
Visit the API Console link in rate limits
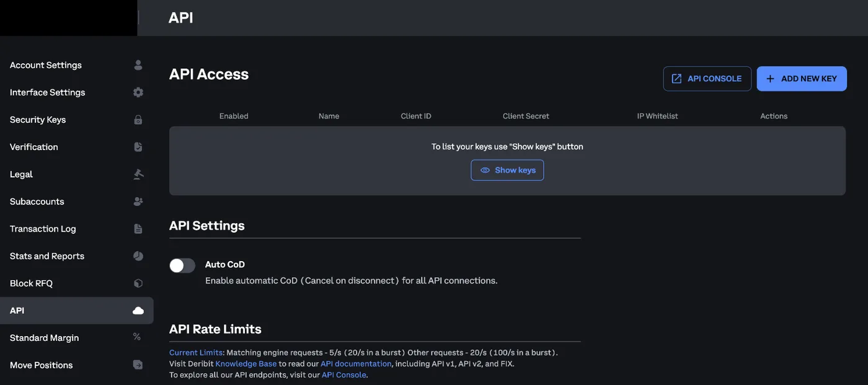pyautogui.click(x=344, y=375)
